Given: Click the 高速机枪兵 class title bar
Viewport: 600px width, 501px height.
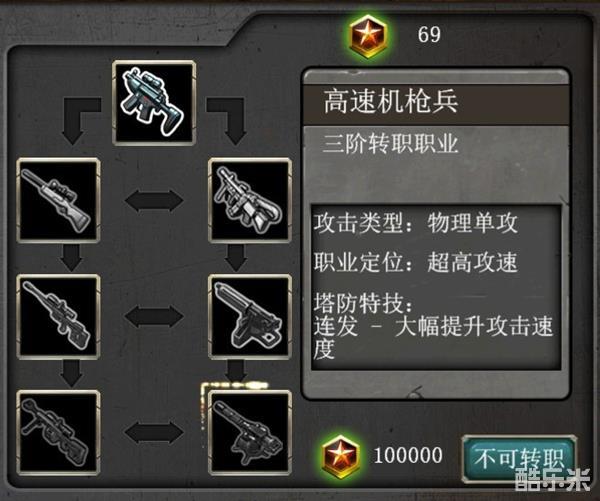Looking at the screenshot, I should 436,103.
